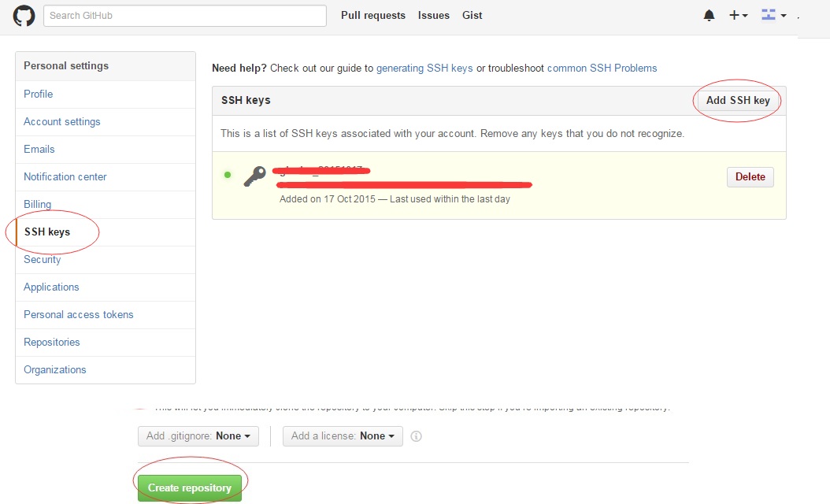Click the 'Need help?' text
The width and height of the screenshot is (830, 504).
coord(239,69)
